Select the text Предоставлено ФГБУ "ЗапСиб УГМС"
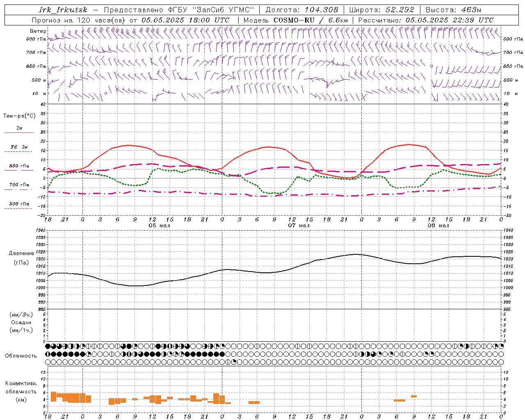 (x=179, y=10)
